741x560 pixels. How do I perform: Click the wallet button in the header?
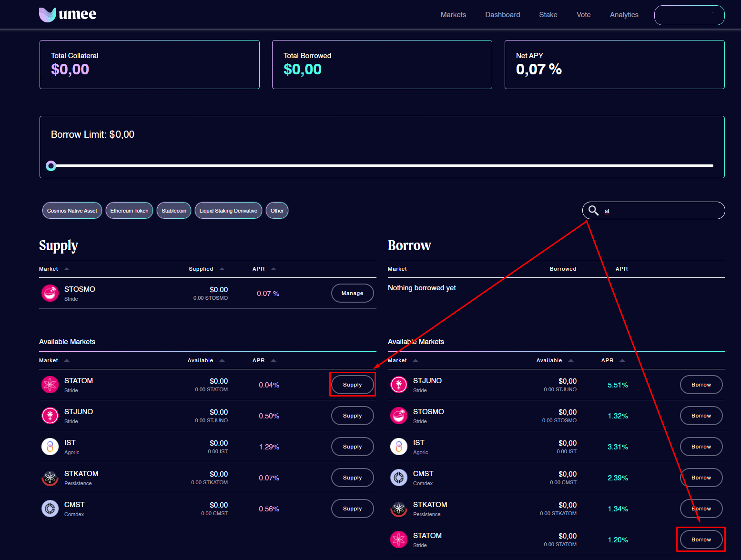690,15
